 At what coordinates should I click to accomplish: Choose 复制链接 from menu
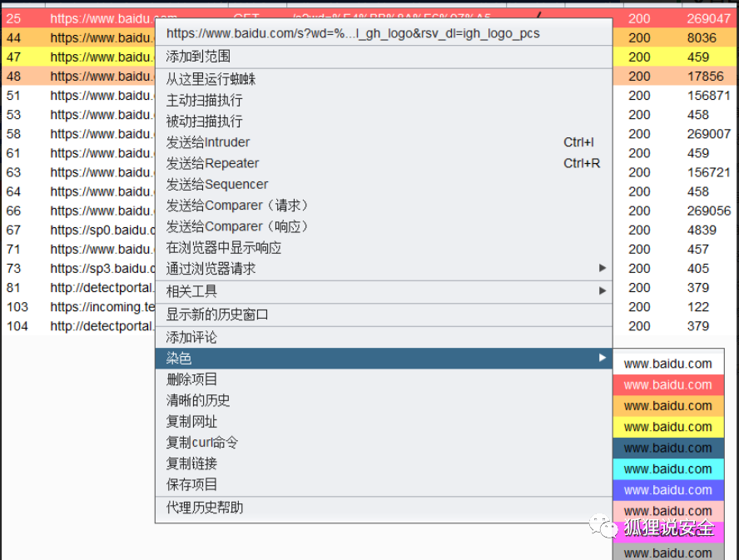click(x=384, y=463)
